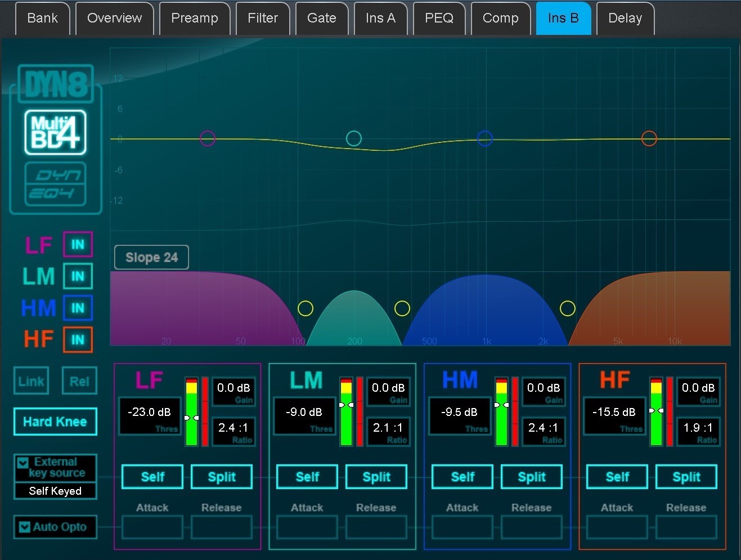The height and width of the screenshot is (560, 741).
Task: Toggle the HM band IN switch
Action: (78, 308)
